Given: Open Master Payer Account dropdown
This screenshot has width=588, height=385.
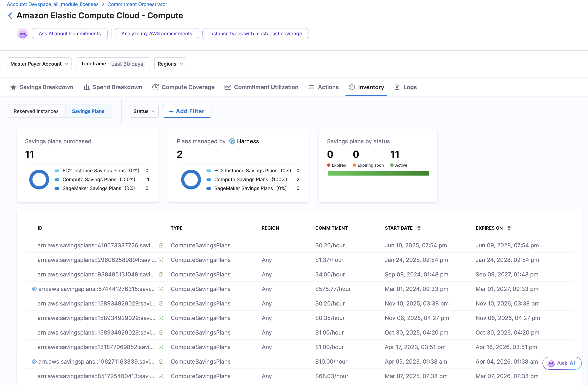Looking at the screenshot, I should 39,64.
